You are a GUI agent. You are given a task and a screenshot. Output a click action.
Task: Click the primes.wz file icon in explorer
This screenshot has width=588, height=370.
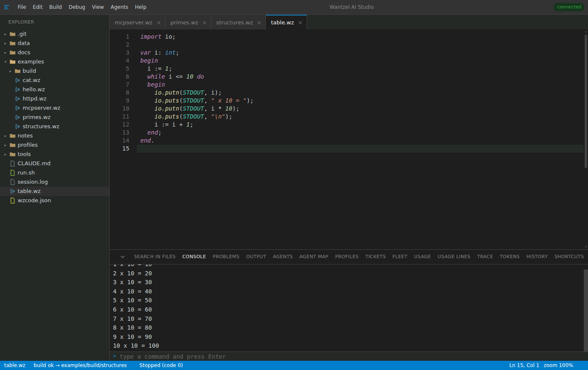[18, 117]
